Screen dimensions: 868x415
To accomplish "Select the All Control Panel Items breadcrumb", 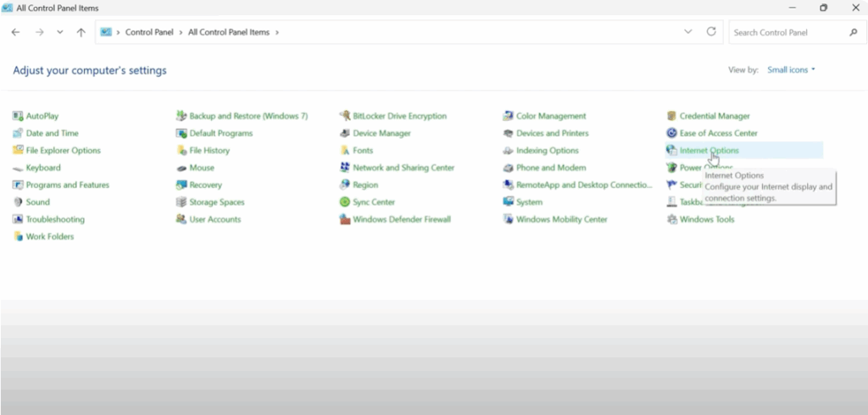I will coord(230,32).
